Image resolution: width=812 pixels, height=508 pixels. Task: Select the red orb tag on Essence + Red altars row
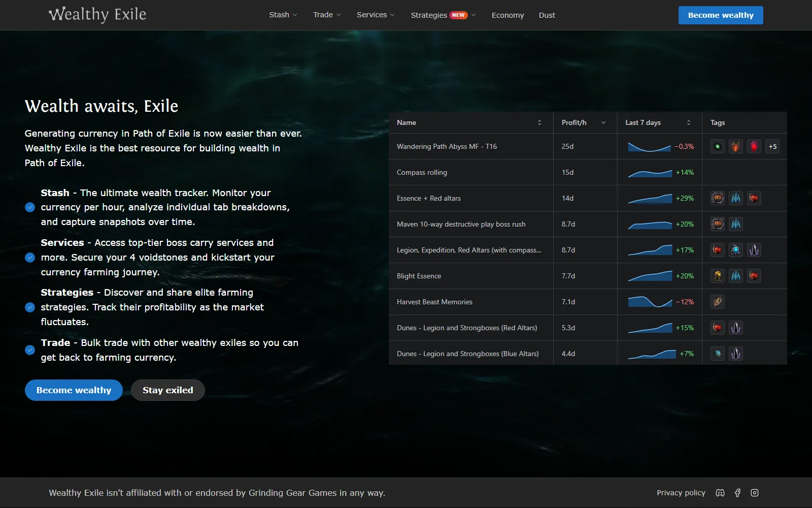tap(754, 198)
